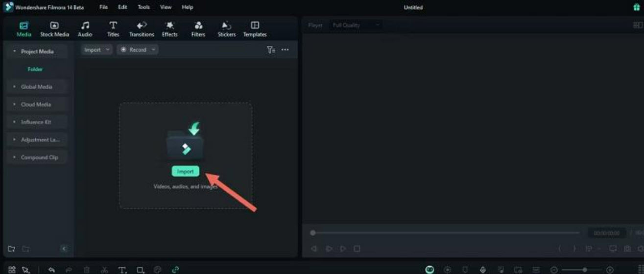Click the player fullscreen display icon

[613, 249]
